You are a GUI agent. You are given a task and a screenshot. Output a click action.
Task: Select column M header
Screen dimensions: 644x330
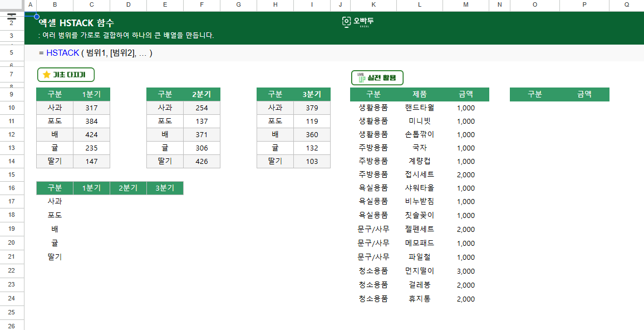[x=465, y=5]
